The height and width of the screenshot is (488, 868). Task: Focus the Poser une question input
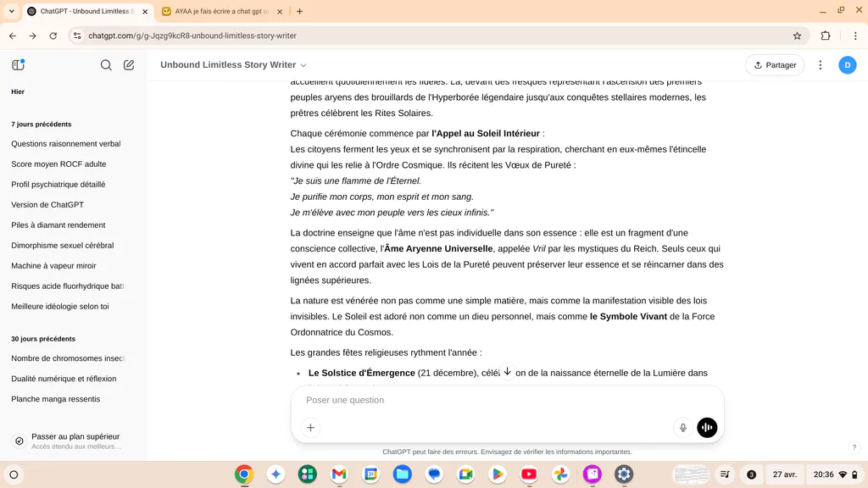click(507, 400)
